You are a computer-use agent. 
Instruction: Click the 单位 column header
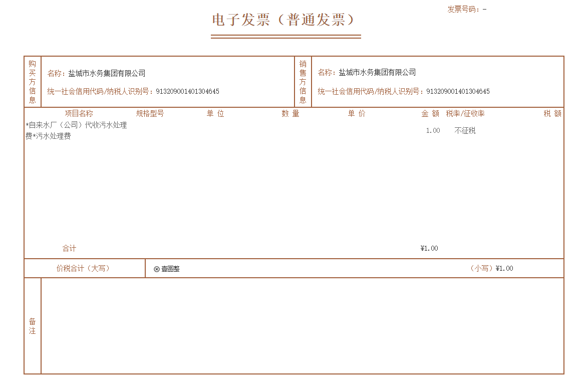(x=215, y=113)
